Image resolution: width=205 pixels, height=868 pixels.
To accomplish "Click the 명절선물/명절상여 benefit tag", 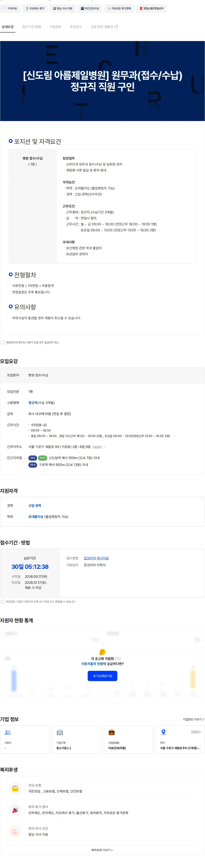I will tap(151, 8).
